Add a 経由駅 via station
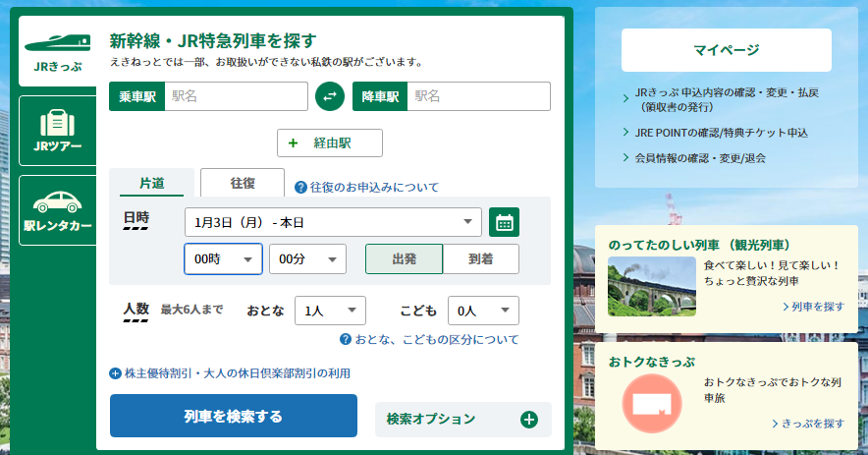The image size is (868, 455). (x=330, y=142)
